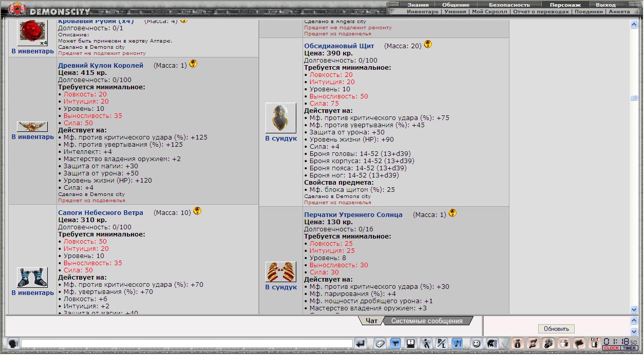Viewport: 644px width, 355px height.
Task: Move Древний Кулон Королей with В инвентарь link
Action: pos(33,137)
